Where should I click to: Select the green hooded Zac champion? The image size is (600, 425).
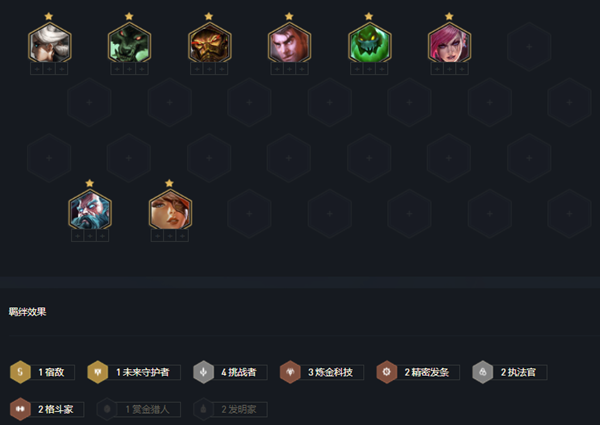(369, 43)
